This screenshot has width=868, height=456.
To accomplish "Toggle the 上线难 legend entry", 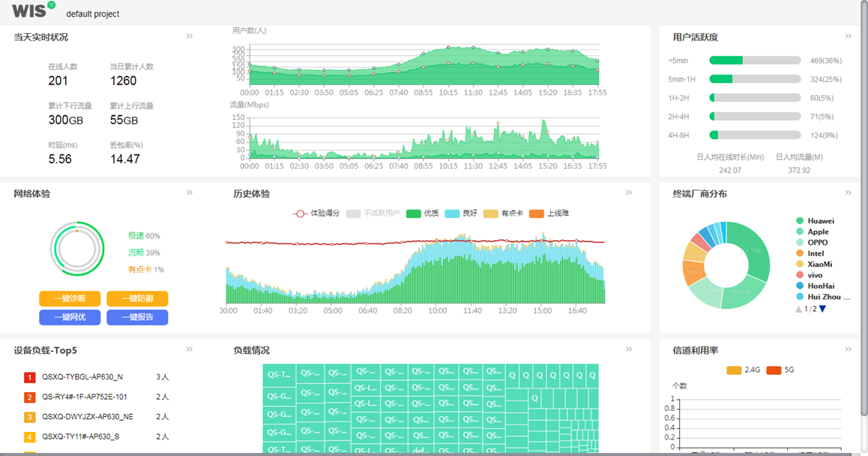I will tap(549, 214).
